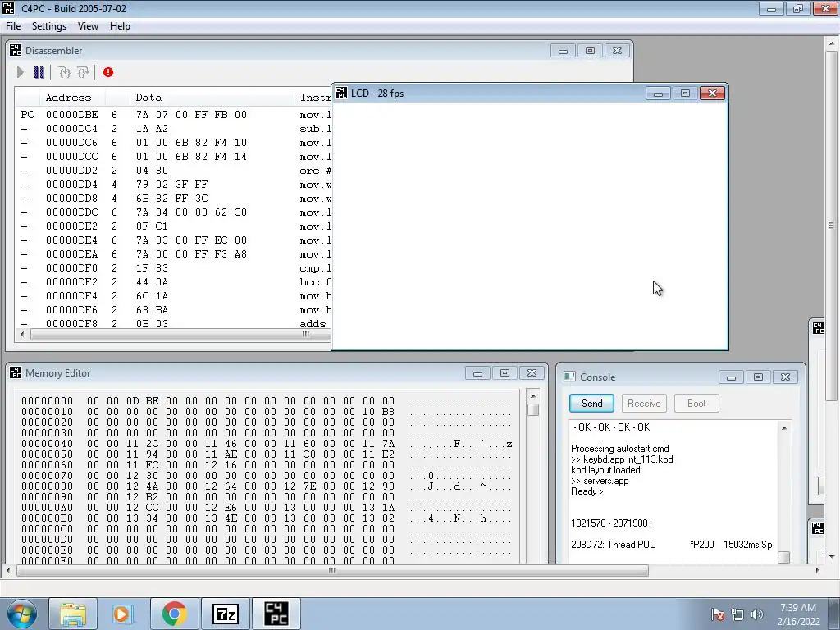Screen dimensions: 840x630
Task: Click the taskbar clock showing 7:39 AM
Action: click(798, 614)
